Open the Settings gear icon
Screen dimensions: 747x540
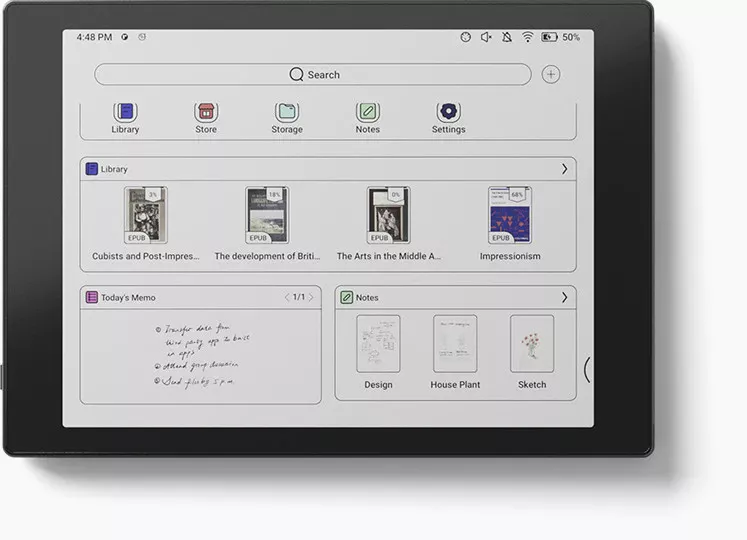pos(448,112)
